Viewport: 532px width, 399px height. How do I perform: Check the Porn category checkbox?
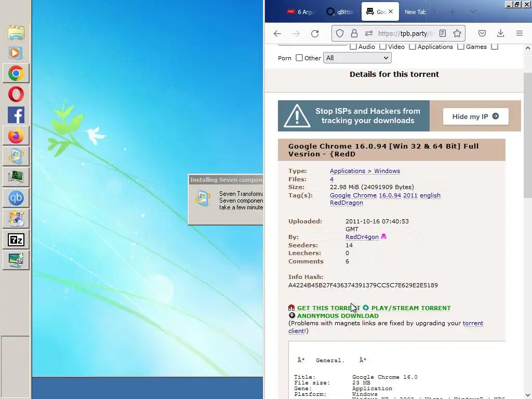[x=495, y=46]
